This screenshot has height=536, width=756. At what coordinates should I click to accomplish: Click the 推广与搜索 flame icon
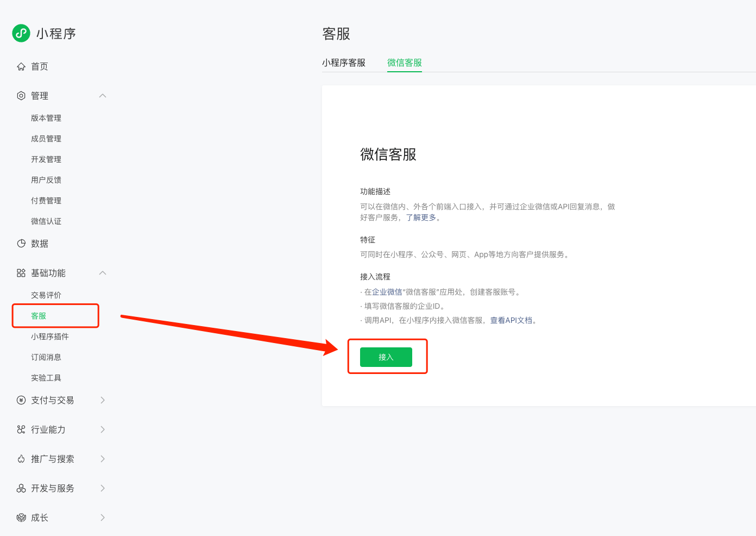tap(21, 459)
